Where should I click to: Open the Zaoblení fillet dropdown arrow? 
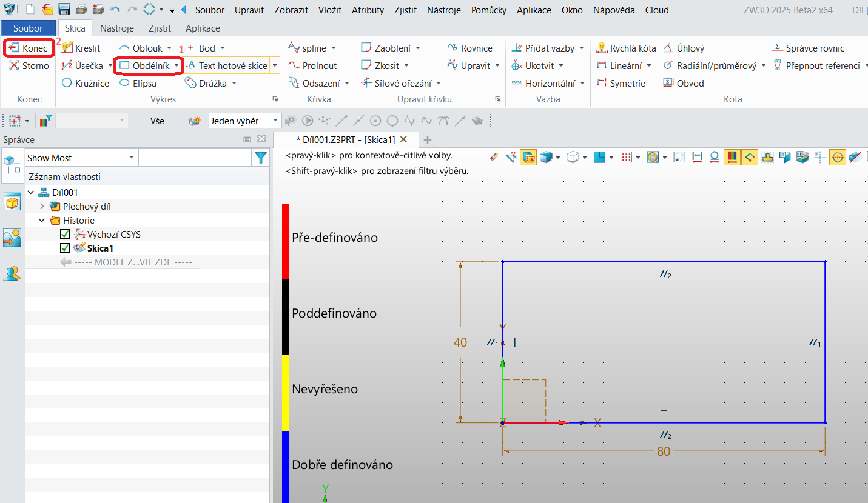click(417, 48)
